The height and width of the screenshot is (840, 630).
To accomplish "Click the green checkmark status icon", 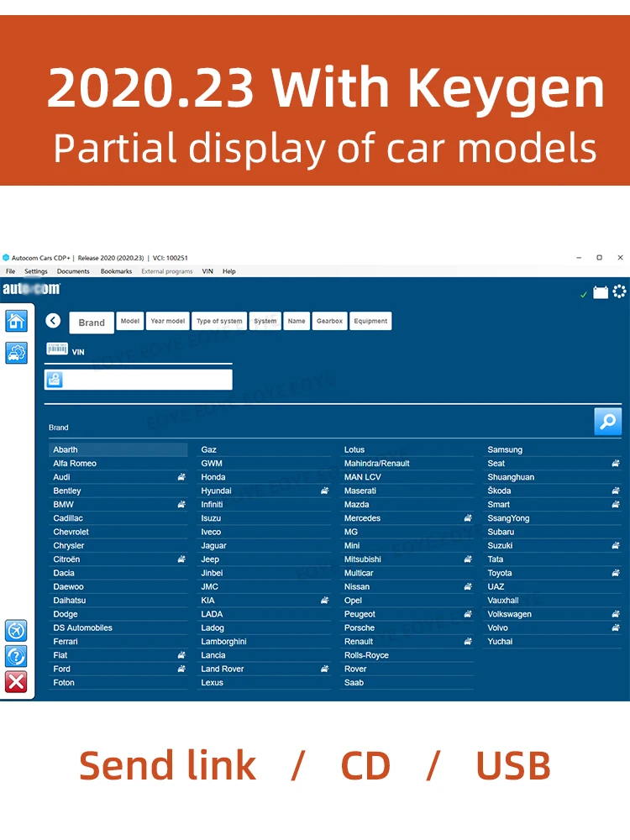I will 584,295.
